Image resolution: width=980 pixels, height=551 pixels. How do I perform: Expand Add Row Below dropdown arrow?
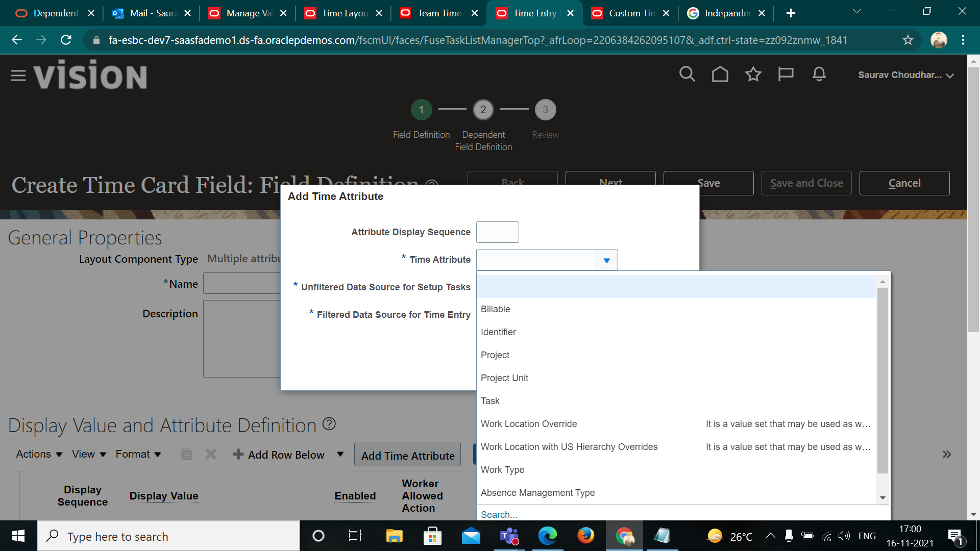[x=340, y=454]
